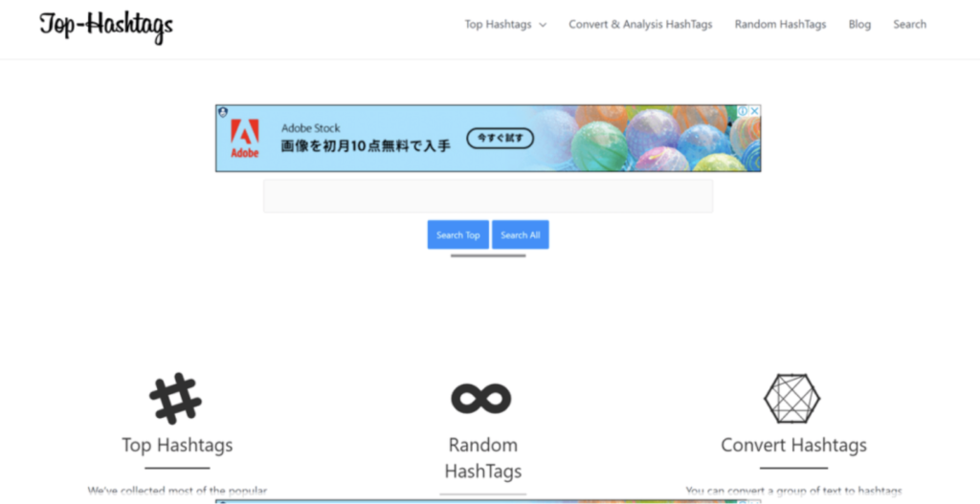980x504 pixels.
Task: Click the small badge icon at ad's top-left corner
Action: click(222, 112)
